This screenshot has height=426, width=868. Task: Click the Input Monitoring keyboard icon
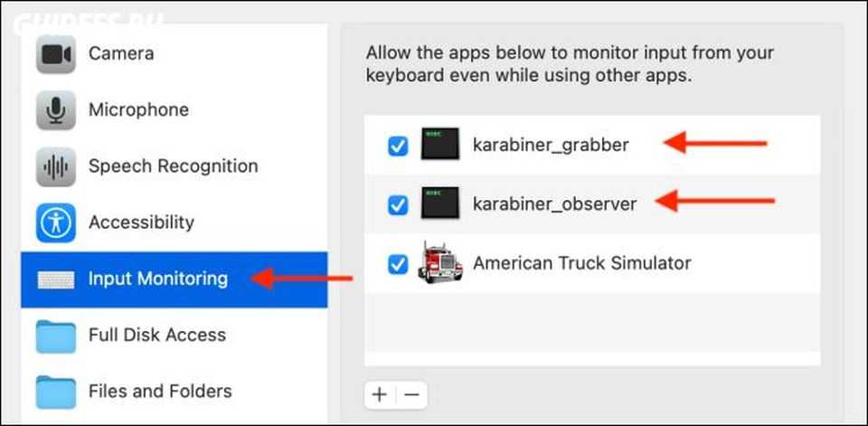pos(55,279)
